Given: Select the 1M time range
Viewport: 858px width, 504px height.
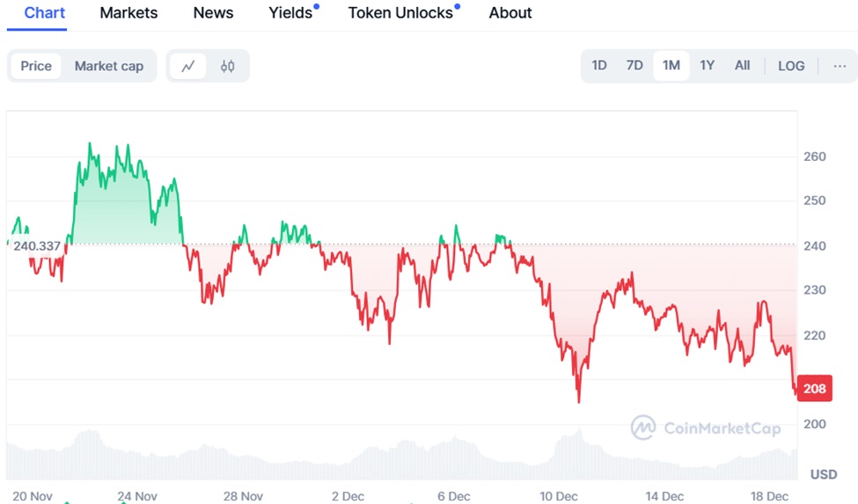Looking at the screenshot, I should (671, 66).
